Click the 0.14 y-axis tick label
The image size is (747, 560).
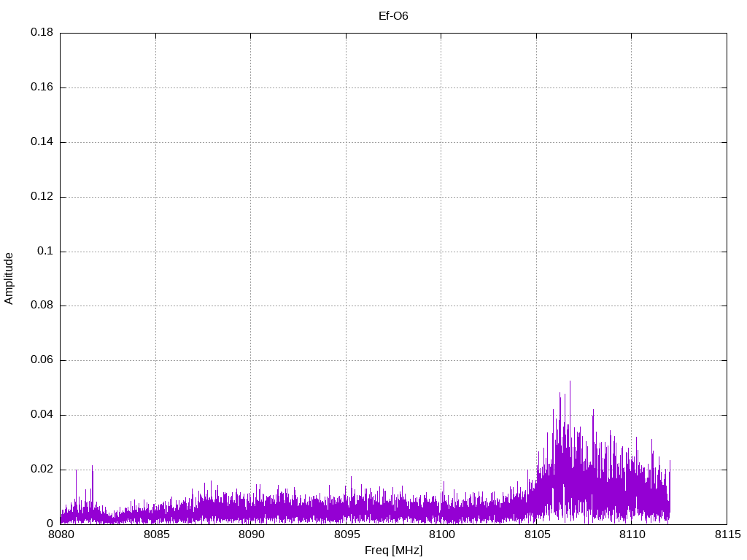coord(42,142)
